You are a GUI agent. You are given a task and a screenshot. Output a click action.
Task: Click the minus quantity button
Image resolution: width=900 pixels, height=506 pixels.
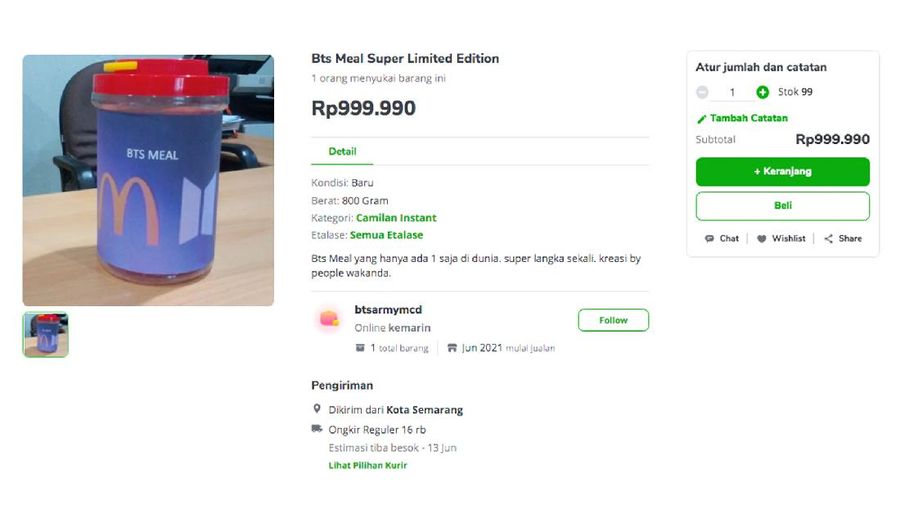(702, 92)
